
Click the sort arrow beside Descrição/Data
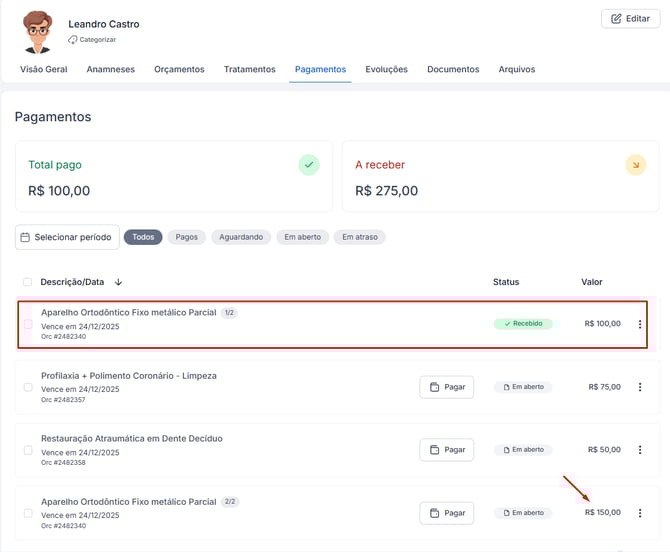coord(119,282)
